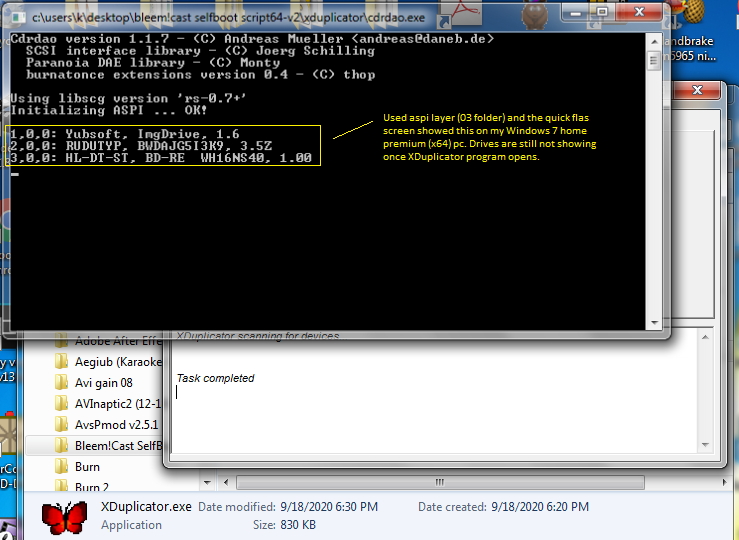Close the XDuplicator window behind the console
This screenshot has height=540, width=739.
[x=697, y=90]
